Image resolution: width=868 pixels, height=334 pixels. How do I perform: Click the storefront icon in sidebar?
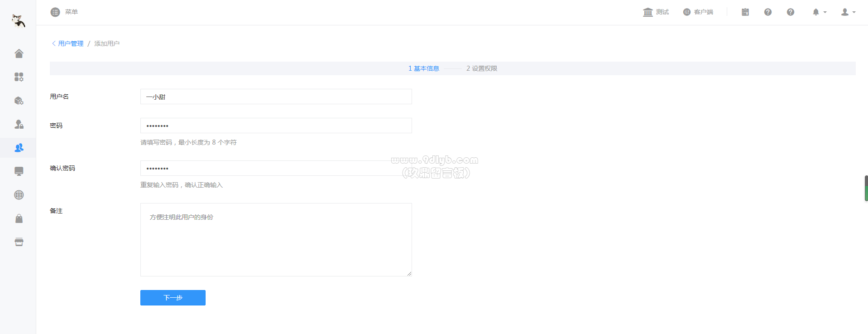coord(19,242)
